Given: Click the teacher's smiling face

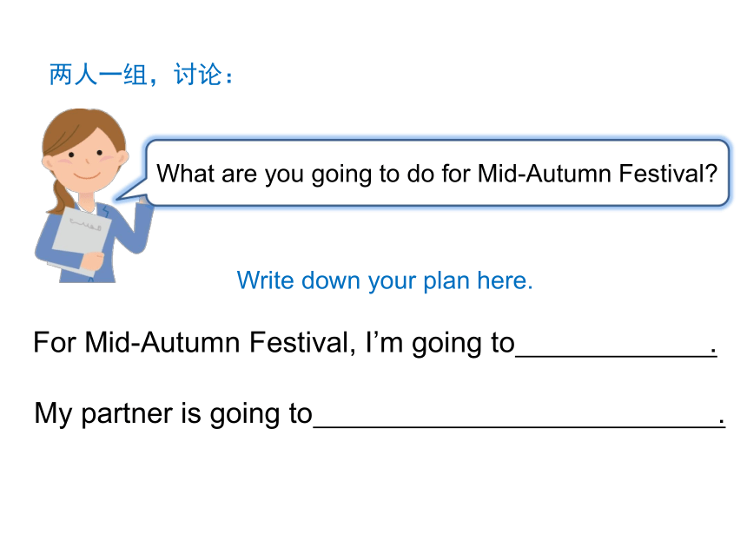Looking at the screenshot, I should [x=87, y=160].
